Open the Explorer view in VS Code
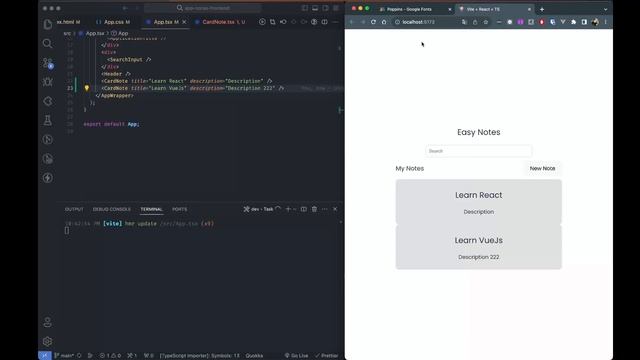 pos(47,24)
